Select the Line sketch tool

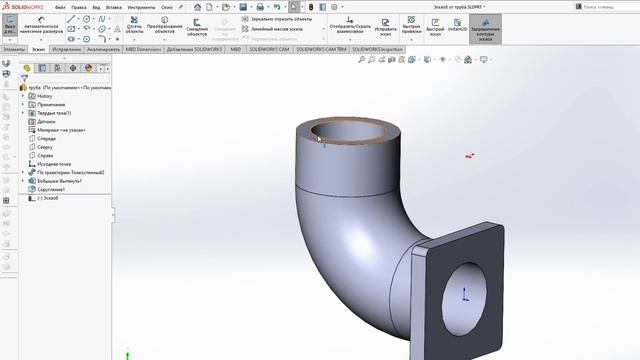[x=71, y=19]
